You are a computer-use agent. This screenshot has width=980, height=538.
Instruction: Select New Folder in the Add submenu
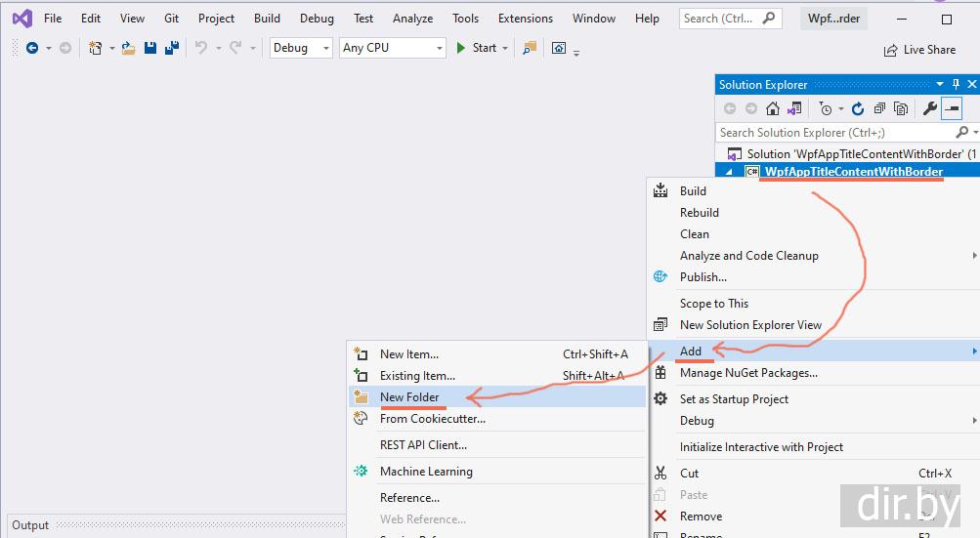click(409, 397)
